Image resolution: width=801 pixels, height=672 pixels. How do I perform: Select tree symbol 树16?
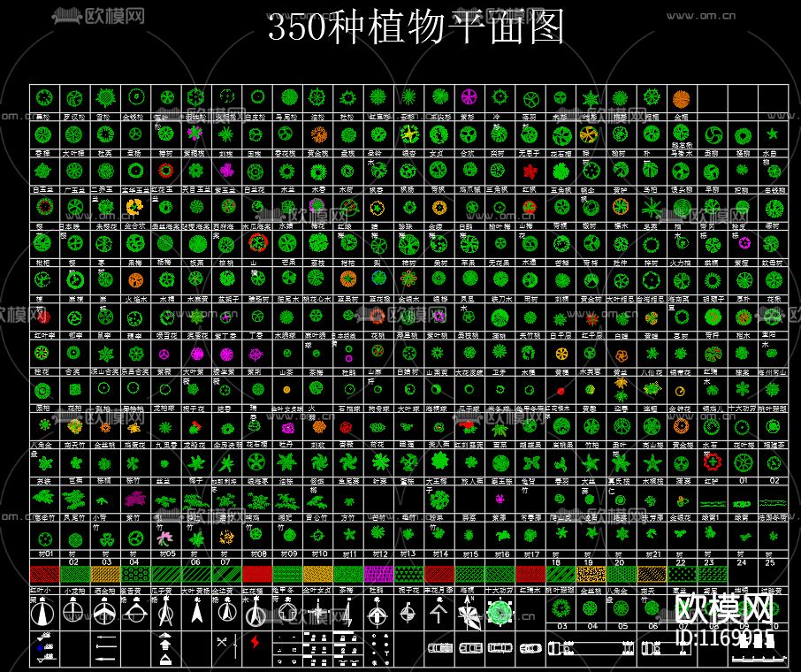pyautogui.click(x=503, y=536)
